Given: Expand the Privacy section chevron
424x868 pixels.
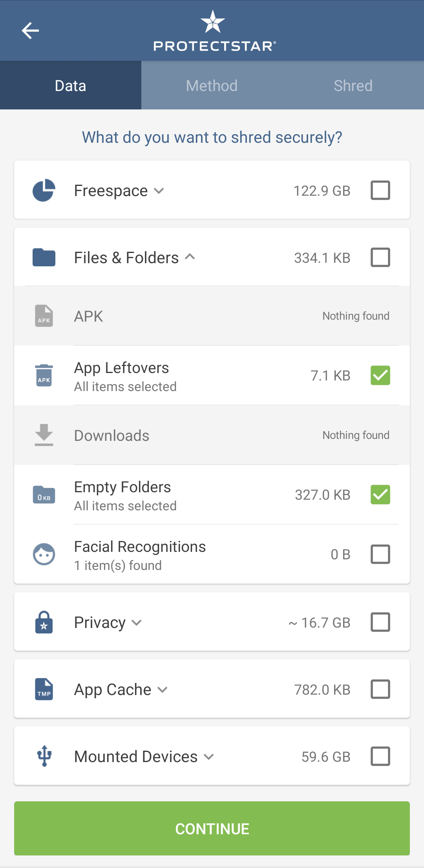Looking at the screenshot, I should click(x=137, y=623).
